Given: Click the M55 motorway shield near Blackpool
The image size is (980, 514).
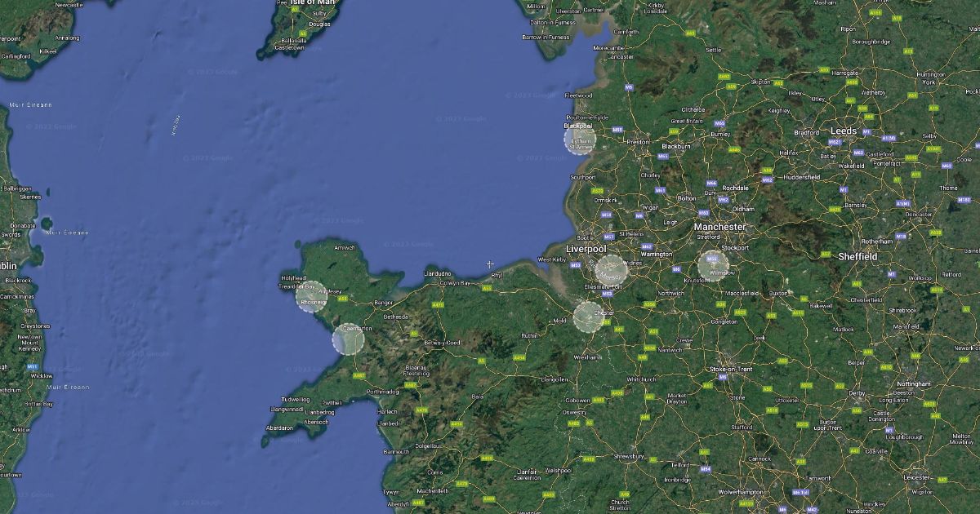Looking at the screenshot, I should tap(617, 129).
